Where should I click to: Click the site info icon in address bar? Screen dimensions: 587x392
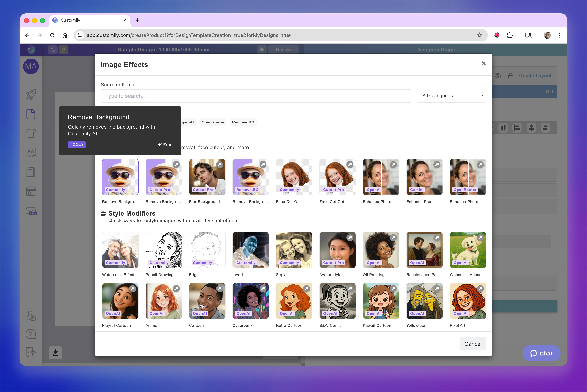80,35
